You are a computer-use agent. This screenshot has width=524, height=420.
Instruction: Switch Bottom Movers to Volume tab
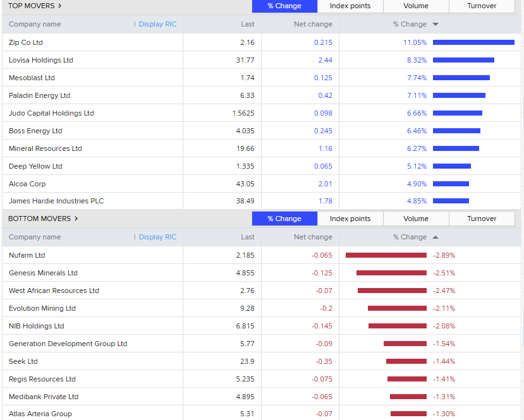pyautogui.click(x=416, y=219)
